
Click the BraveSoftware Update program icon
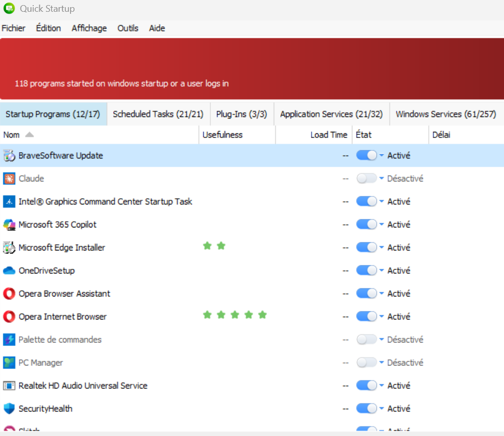[9, 156]
